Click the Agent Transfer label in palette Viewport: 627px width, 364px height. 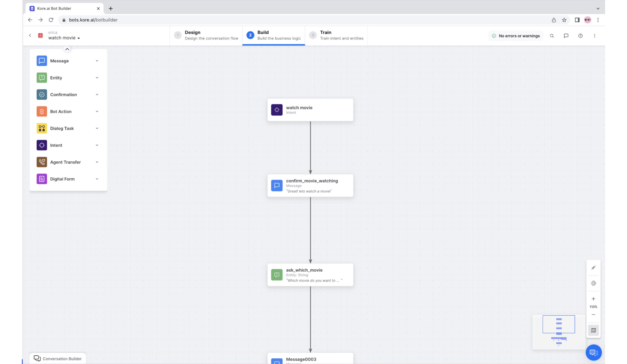point(65,162)
